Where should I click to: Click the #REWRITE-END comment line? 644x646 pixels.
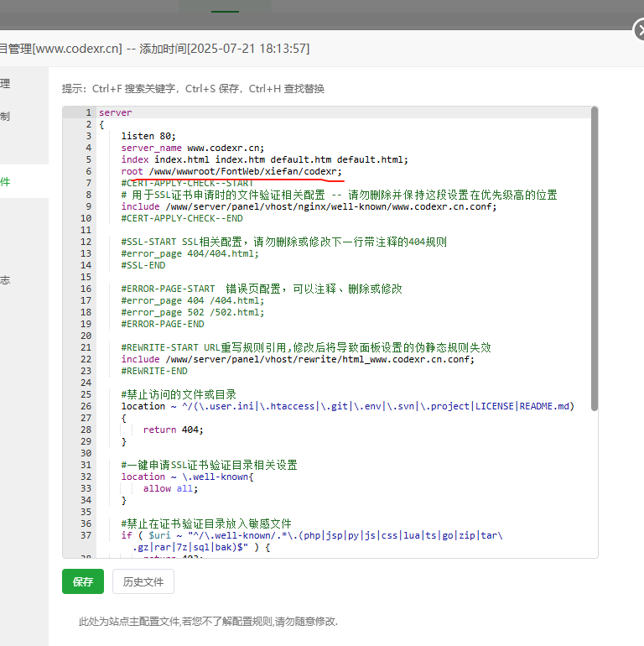click(154, 371)
